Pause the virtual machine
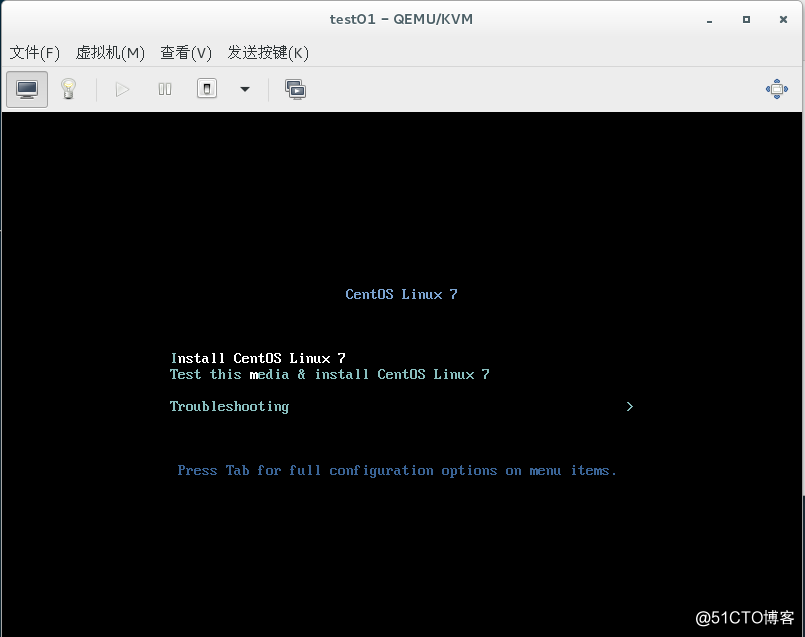The image size is (805, 637). (x=165, y=89)
